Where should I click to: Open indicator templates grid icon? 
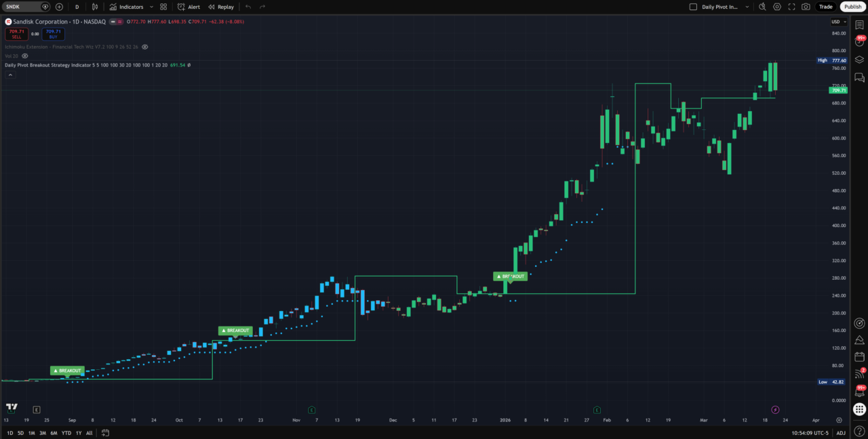pos(163,6)
